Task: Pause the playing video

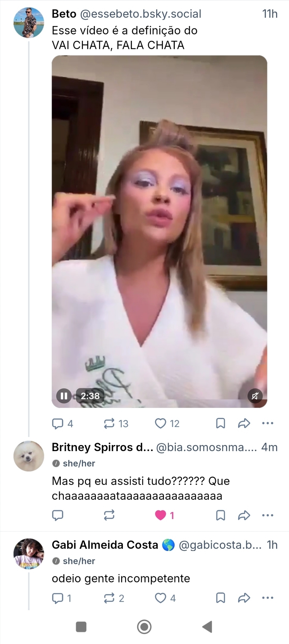Action: [64, 396]
